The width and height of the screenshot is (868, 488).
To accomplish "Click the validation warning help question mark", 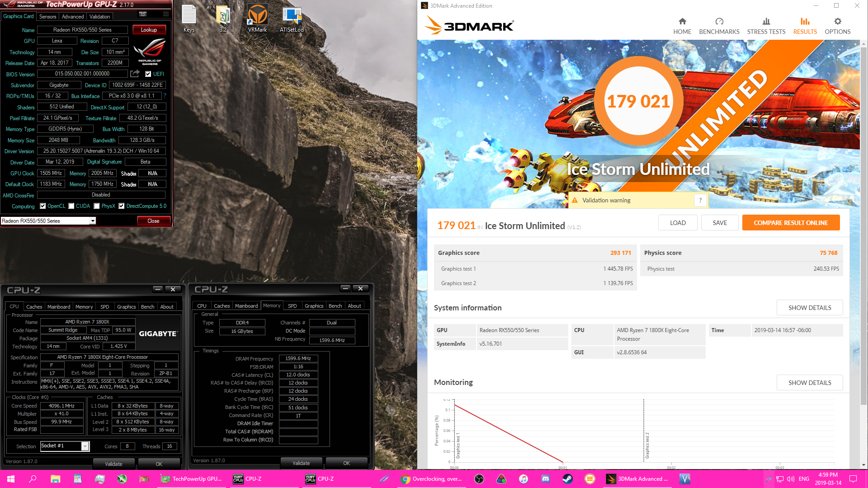I will 700,200.
